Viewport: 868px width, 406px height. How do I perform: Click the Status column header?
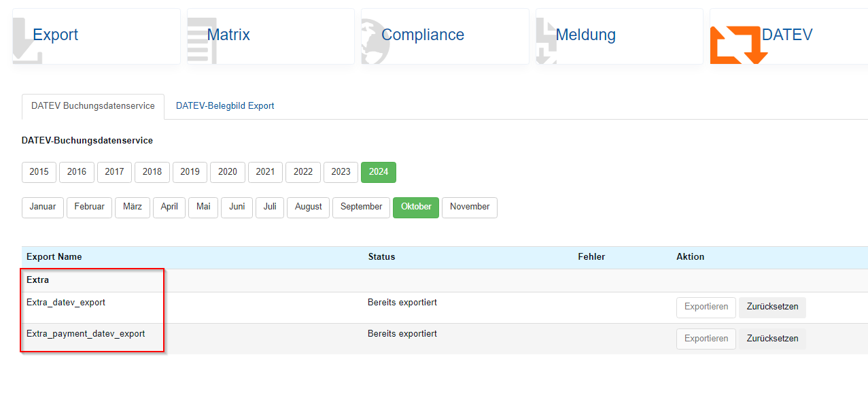[381, 257]
